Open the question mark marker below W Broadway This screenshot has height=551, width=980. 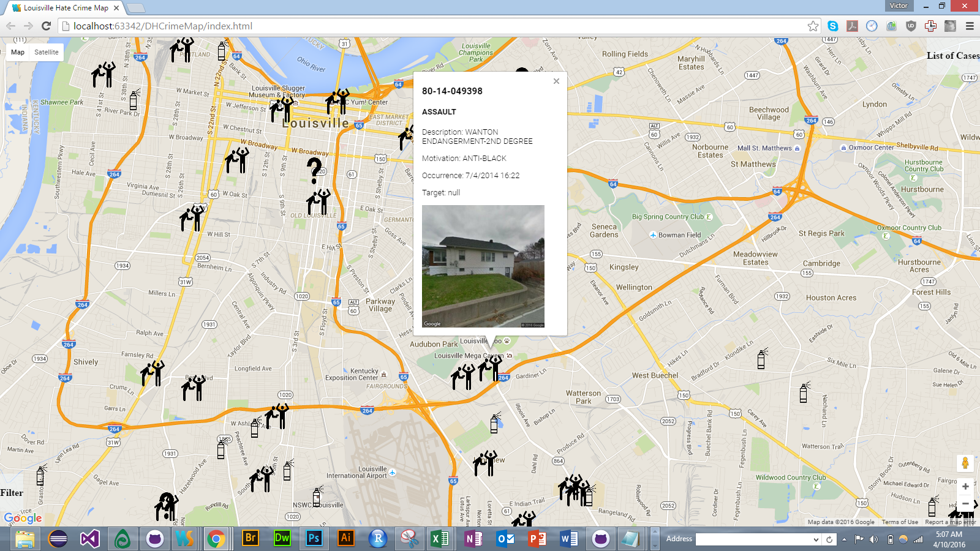(x=314, y=171)
